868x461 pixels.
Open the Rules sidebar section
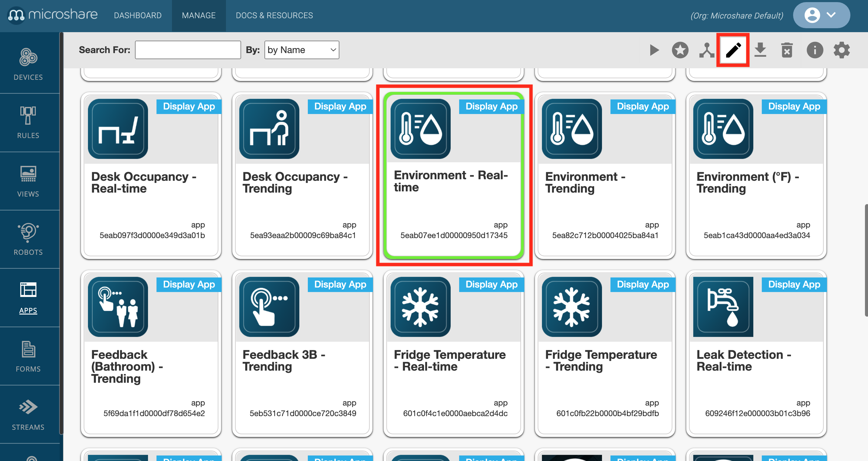pyautogui.click(x=28, y=122)
